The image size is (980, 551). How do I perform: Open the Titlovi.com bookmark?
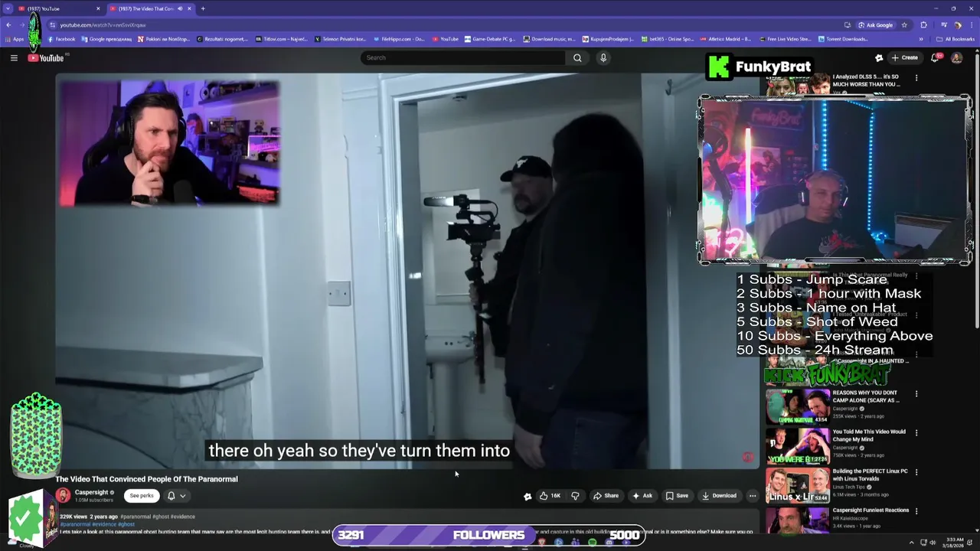[282, 39]
